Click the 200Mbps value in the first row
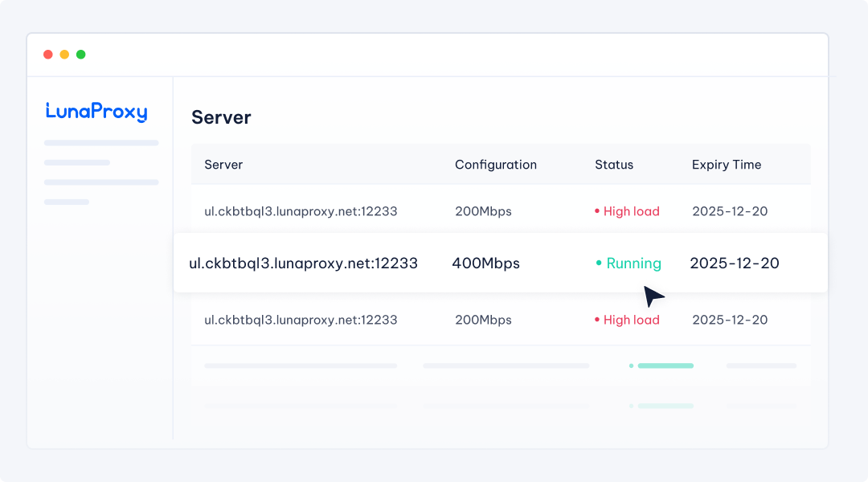The image size is (868, 482). (x=483, y=212)
